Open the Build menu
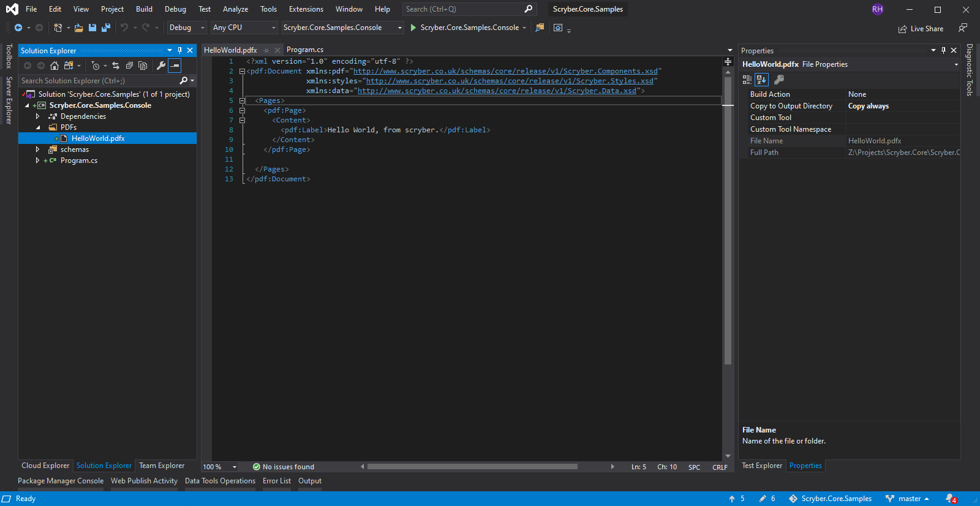The height and width of the screenshot is (506, 980). [x=144, y=9]
